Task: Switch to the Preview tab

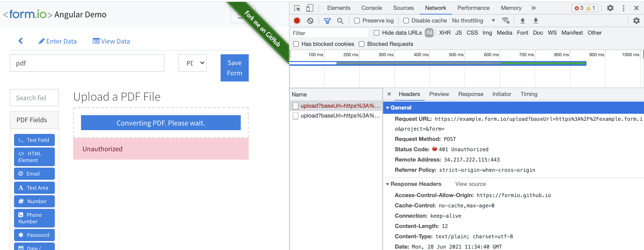Action: point(439,94)
